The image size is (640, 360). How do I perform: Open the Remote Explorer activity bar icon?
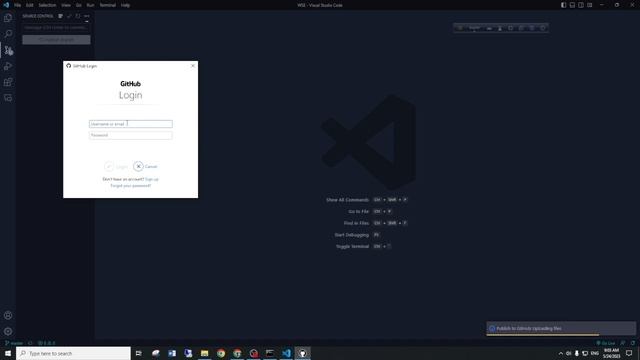(x=8, y=98)
